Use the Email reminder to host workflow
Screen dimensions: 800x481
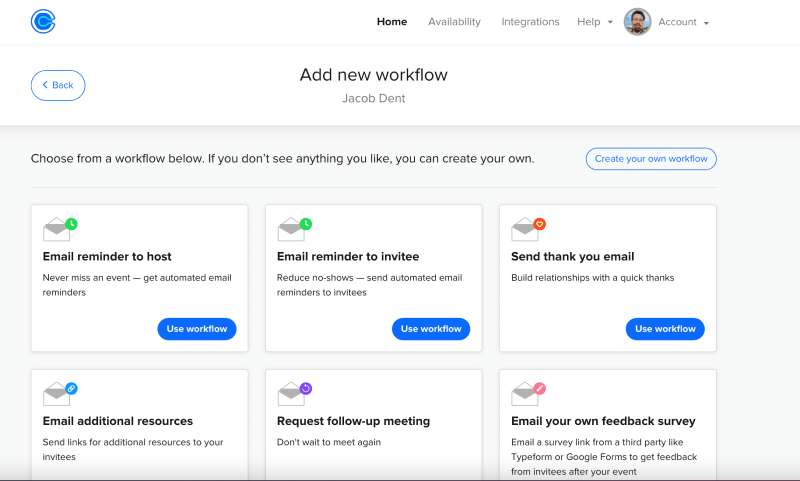coord(197,329)
